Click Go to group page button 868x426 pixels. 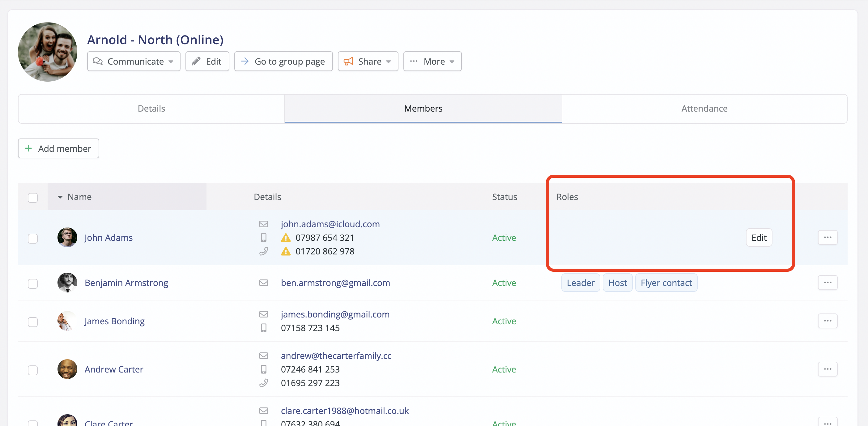pos(283,61)
